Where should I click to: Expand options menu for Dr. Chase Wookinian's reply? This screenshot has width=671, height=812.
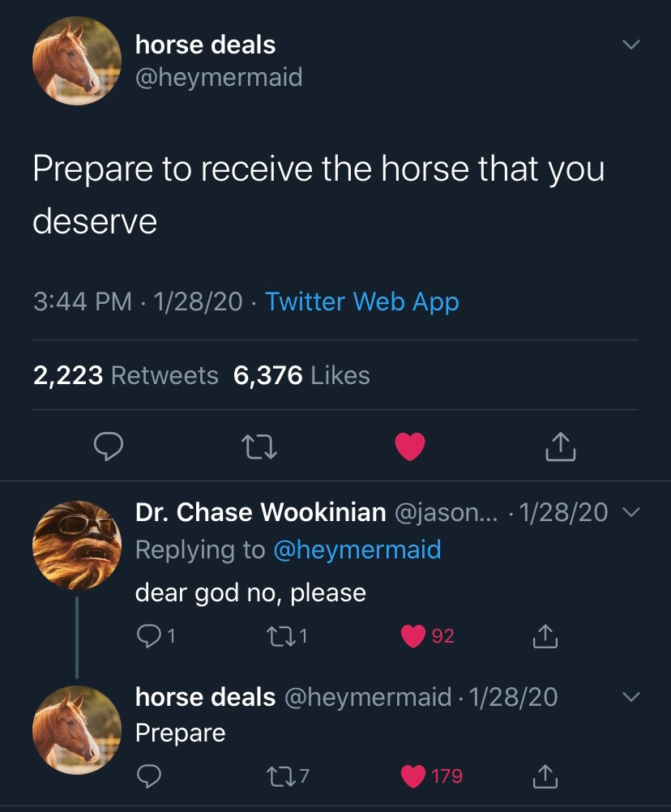click(630, 512)
